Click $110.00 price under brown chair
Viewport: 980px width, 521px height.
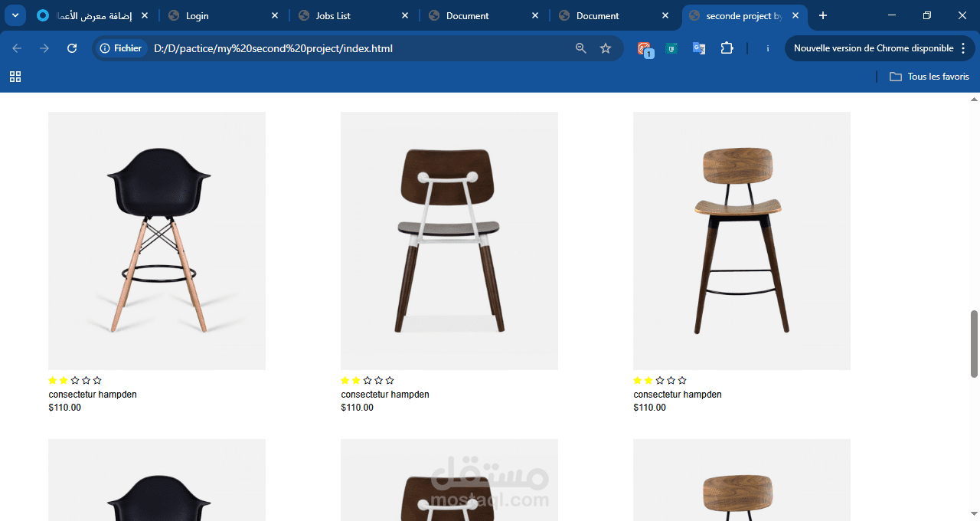coord(357,408)
